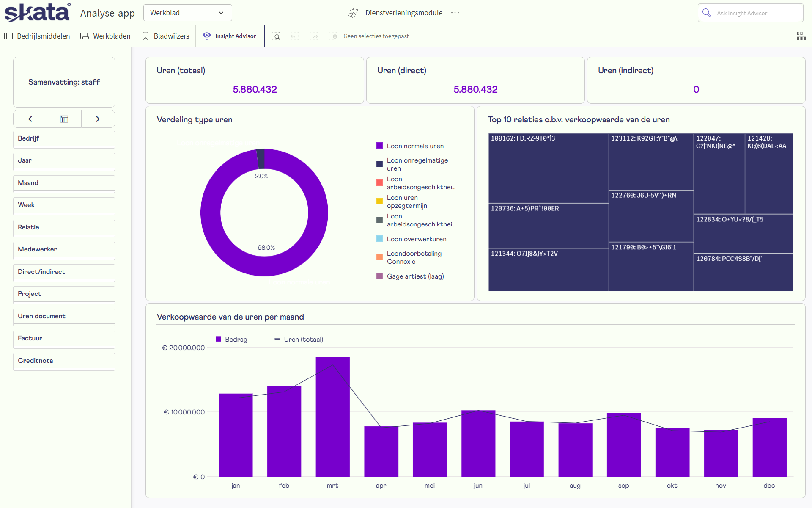Open Bedrijfsmiddelen panel

point(37,36)
